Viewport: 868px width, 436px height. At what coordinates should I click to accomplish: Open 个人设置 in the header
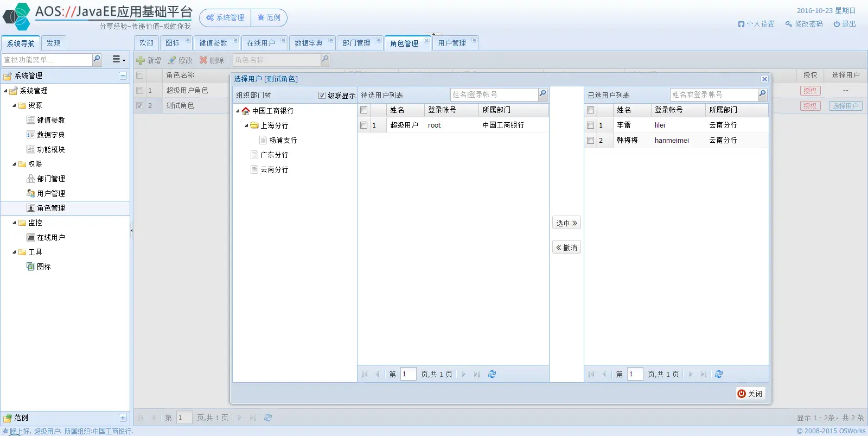[x=756, y=24]
